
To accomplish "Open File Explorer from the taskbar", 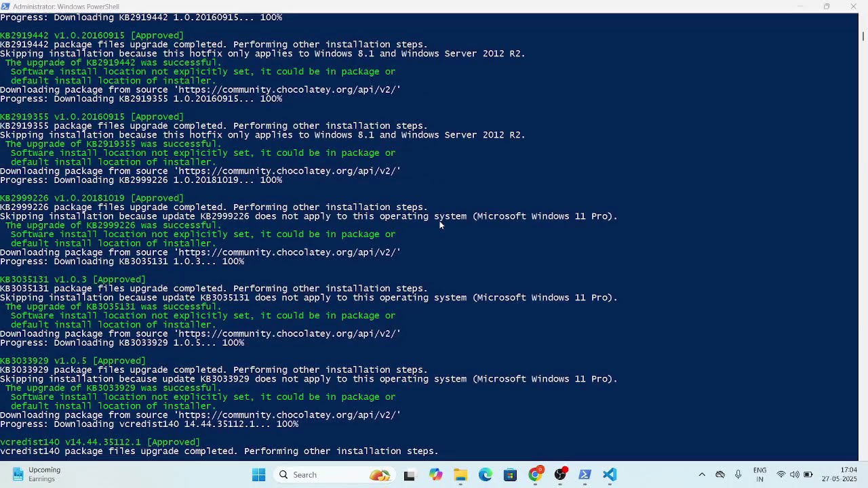I will [x=460, y=474].
